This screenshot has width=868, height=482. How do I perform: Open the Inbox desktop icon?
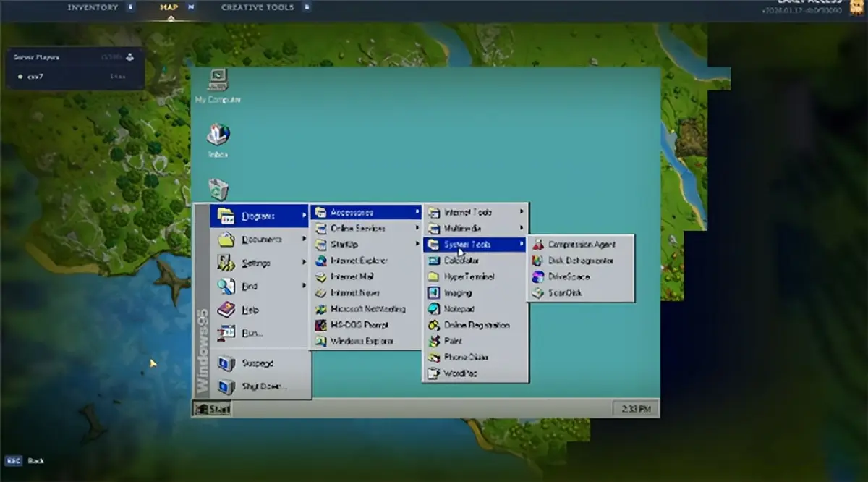click(218, 135)
